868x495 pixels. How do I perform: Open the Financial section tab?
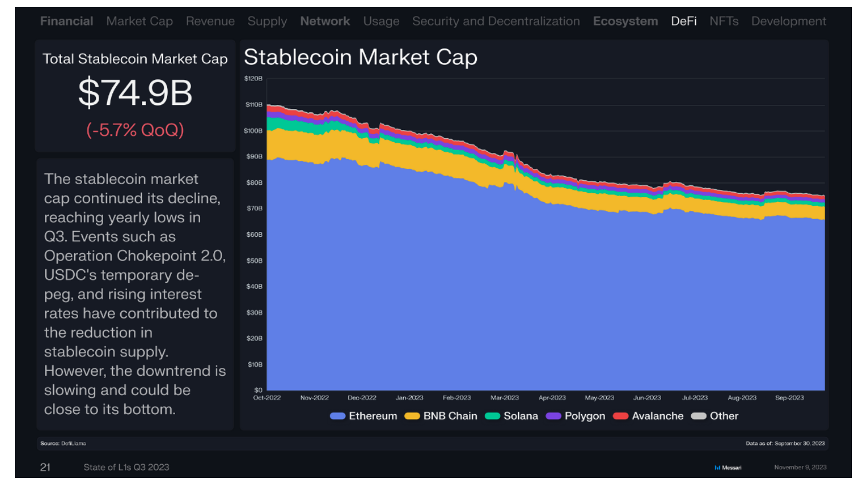pos(67,21)
